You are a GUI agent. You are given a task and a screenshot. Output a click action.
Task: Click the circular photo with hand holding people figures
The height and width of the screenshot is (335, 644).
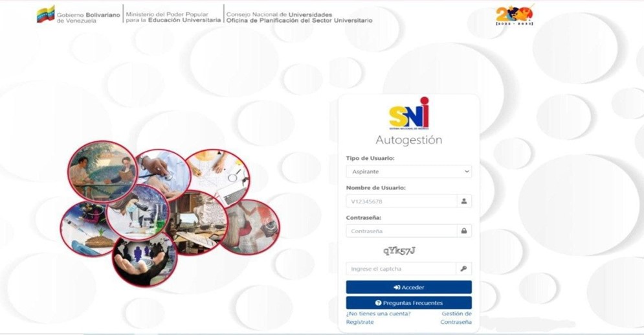144,259
